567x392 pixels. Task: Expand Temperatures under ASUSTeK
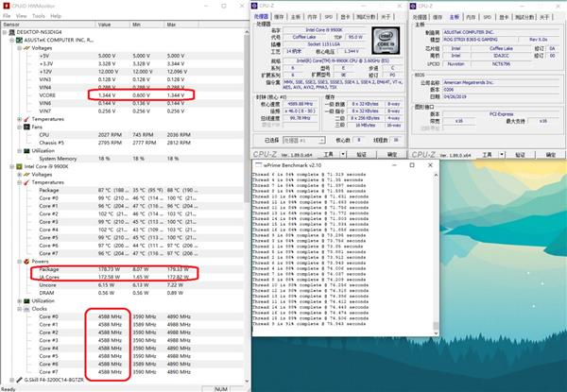pyautogui.click(x=20, y=119)
